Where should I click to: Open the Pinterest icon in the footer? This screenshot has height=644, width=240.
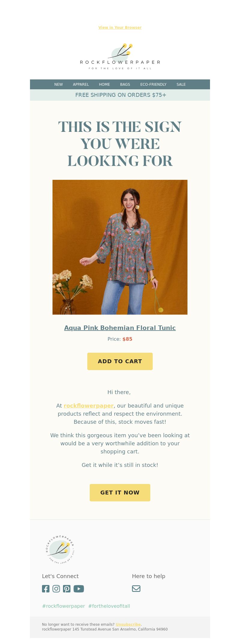(x=67, y=589)
